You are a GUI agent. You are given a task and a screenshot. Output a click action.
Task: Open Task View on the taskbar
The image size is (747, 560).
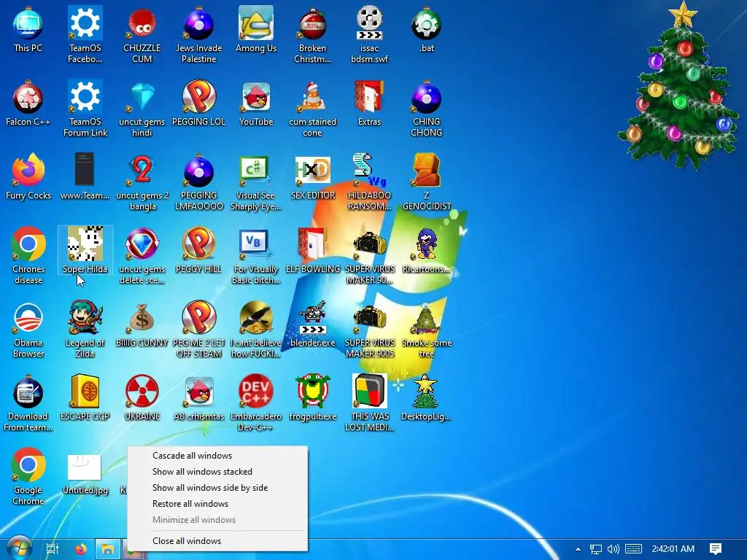(x=53, y=549)
